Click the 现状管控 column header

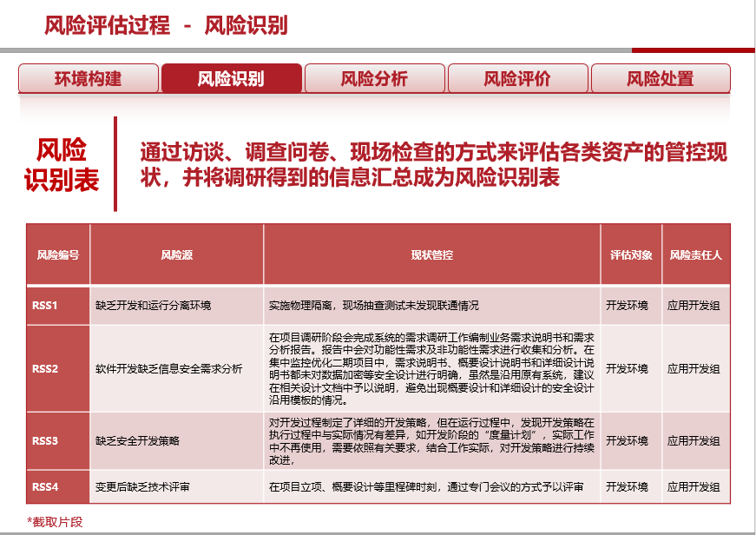(x=432, y=254)
